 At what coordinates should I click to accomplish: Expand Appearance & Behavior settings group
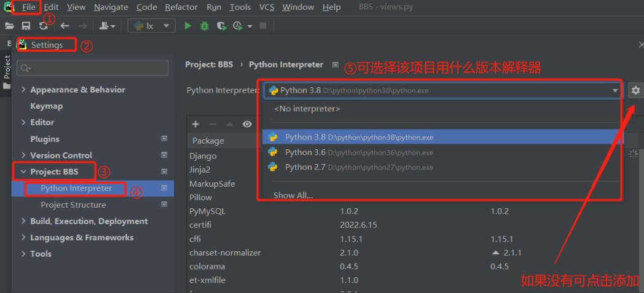[23, 90]
